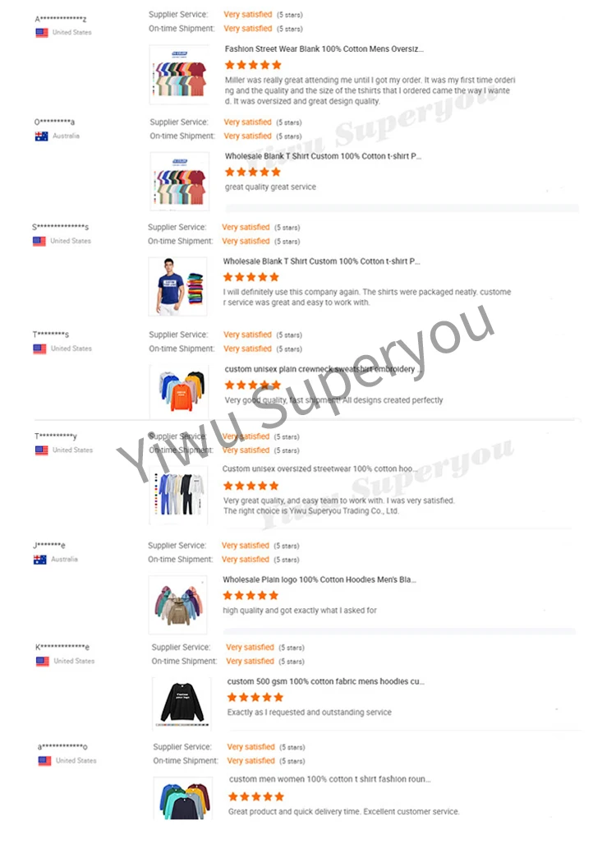Click the star rating under the crewneck sweatshirt review
The height and width of the screenshot is (854, 616).
pos(253,385)
